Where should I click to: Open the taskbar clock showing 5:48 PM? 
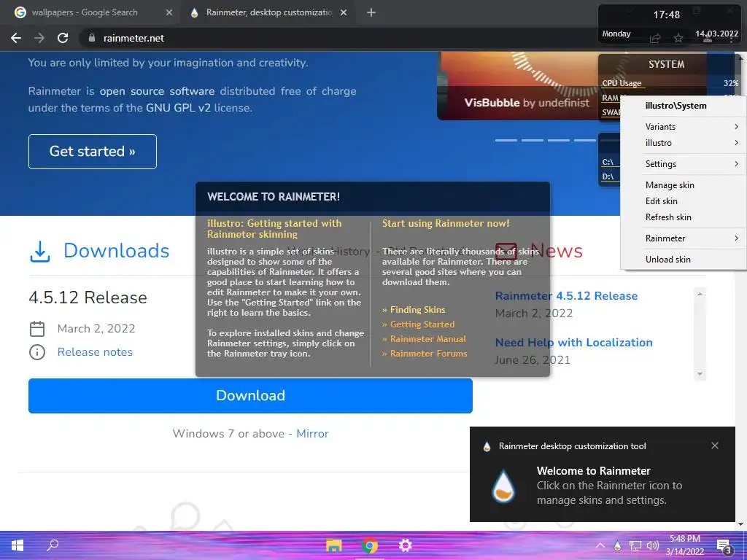coord(685,545)
